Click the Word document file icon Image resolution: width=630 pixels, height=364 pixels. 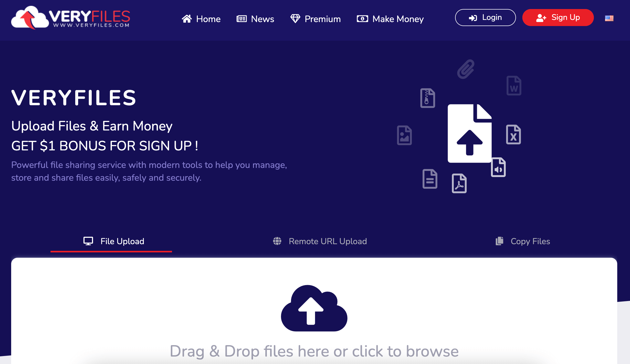pos(514,86)
